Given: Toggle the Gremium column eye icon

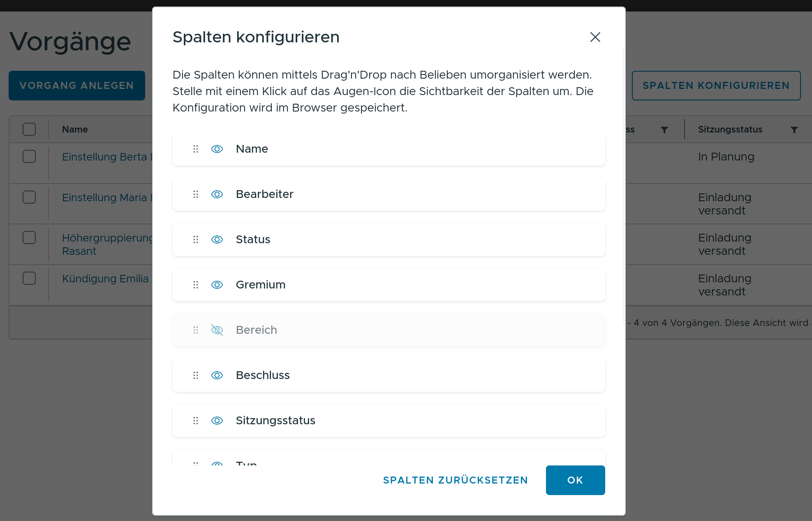Looking at the screenshot, I should click(x=217, y=285).
